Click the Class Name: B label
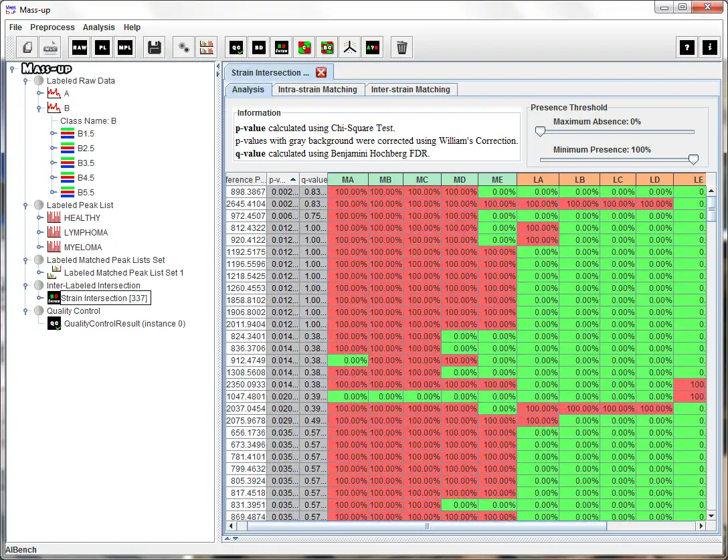 (x=88, y=120)
